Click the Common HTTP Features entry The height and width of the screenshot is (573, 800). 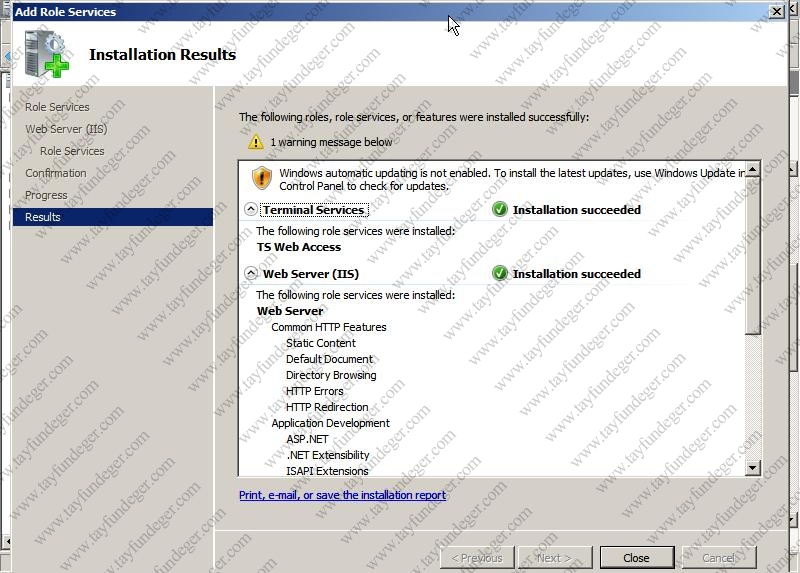(x=329, y=327)
